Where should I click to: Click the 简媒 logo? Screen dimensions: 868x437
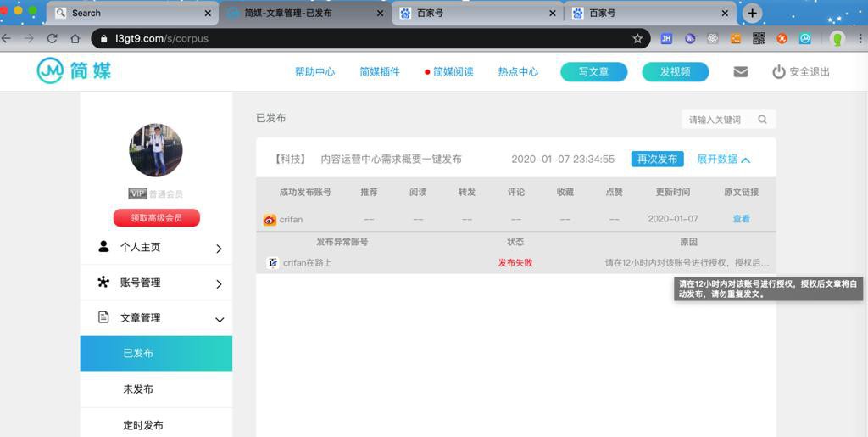[x=75, y=71]
